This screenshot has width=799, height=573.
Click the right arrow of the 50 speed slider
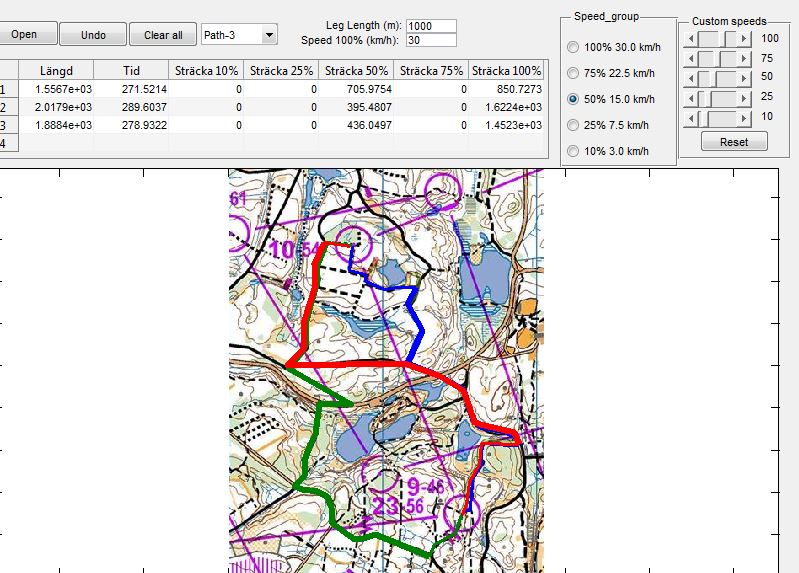744,79
